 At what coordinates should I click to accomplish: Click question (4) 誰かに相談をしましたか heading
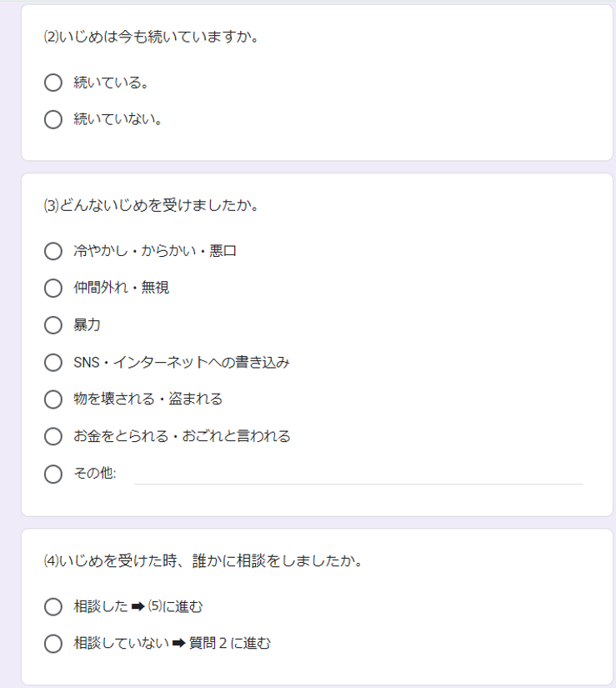(x=203, y=560)
